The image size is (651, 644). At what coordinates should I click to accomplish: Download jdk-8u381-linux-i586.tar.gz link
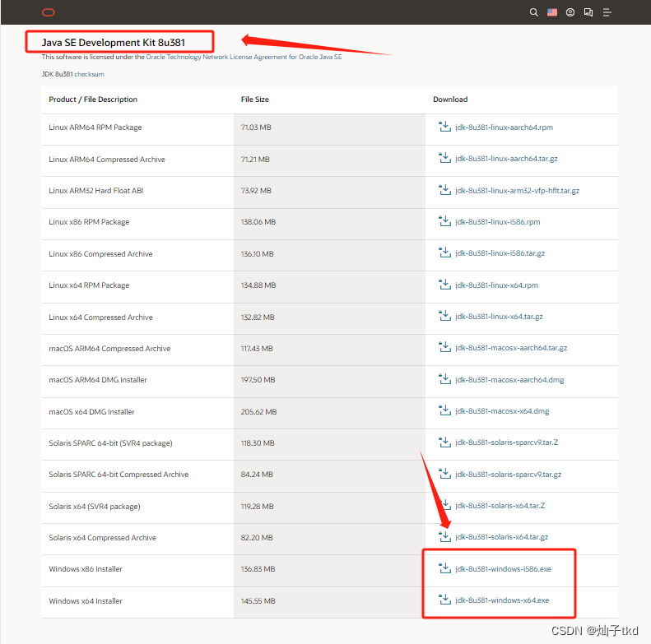[500, 253]
